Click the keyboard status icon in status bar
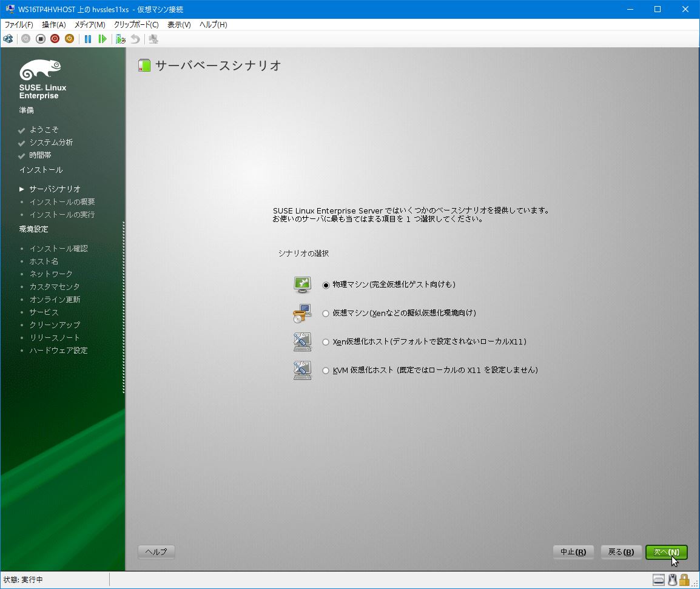 (x=659, y=580)
